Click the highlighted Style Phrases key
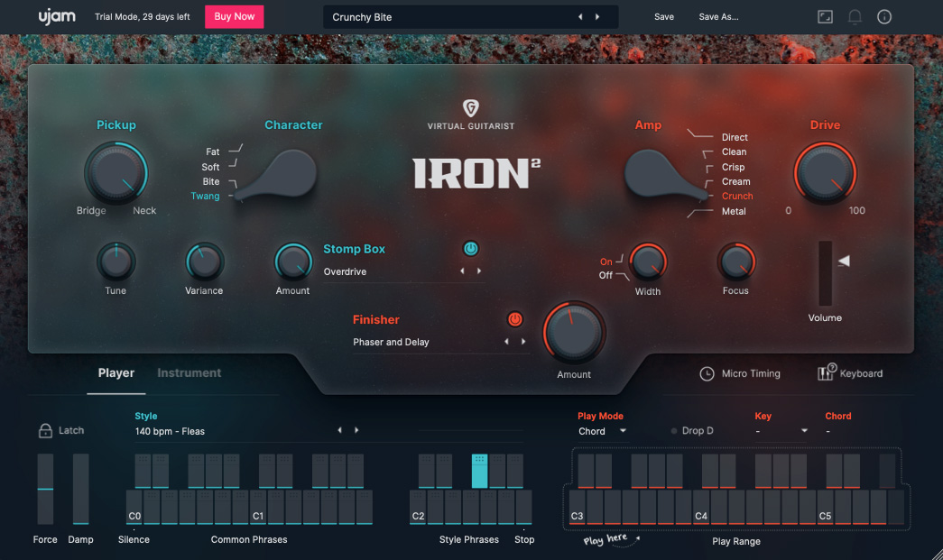 click(x=479, y=471)
